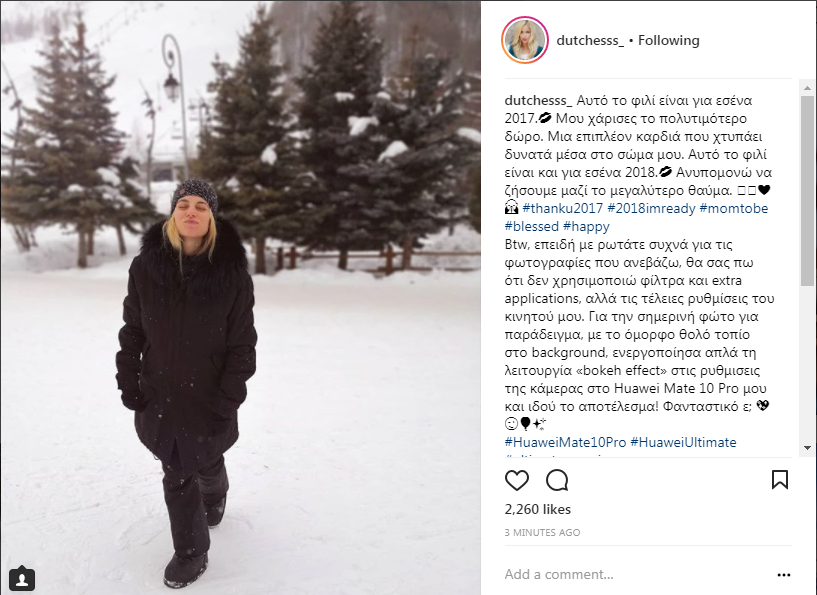View the 2,260 likes list
Image resolution: width=817 pixels, height=595 pixels.
538,509
